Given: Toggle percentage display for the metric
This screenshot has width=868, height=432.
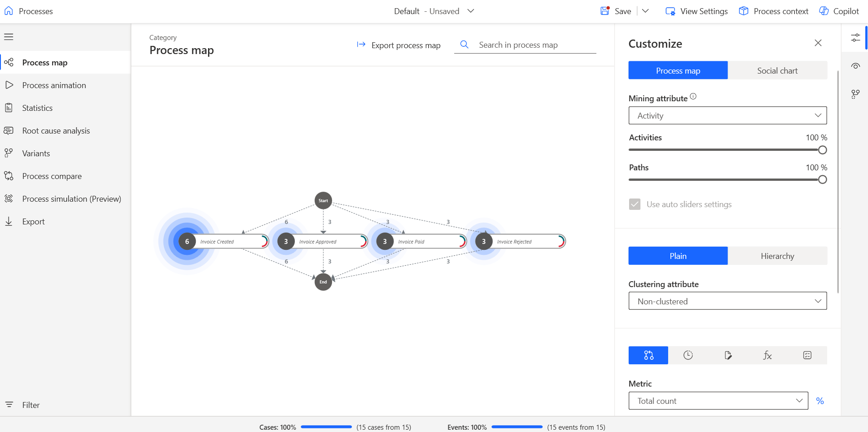Looking at the screenshot, I should coord(819,401).
